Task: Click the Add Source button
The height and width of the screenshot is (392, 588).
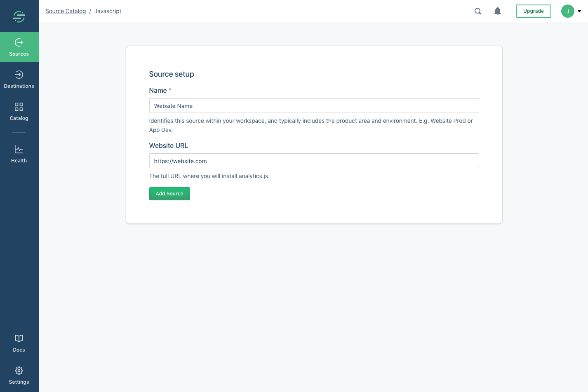Action: 169,194
